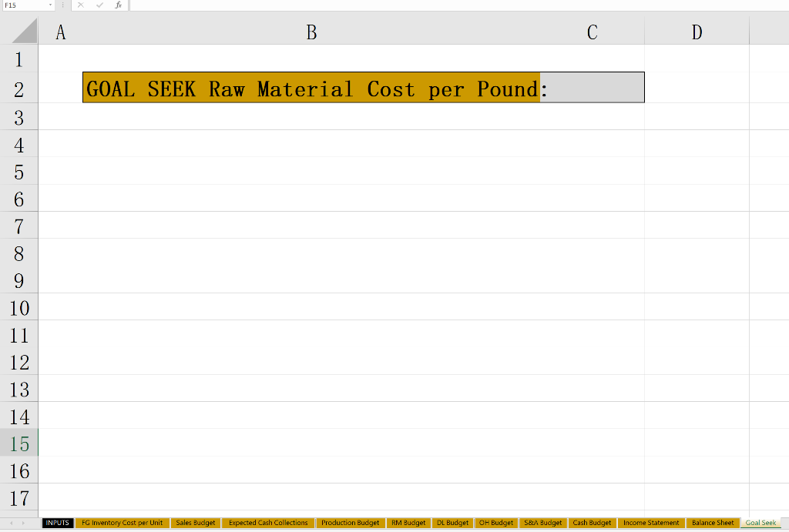
Task: Select row 17 header
Action: [19, 498]
